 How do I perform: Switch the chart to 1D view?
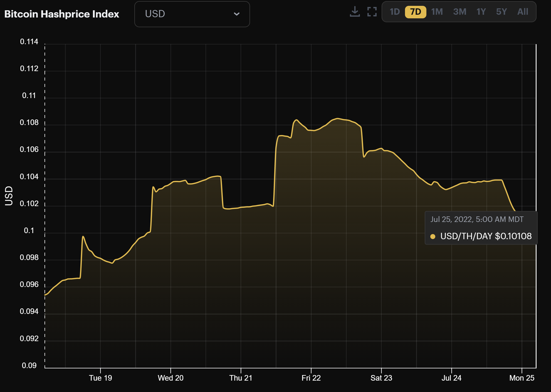(395, 12)
